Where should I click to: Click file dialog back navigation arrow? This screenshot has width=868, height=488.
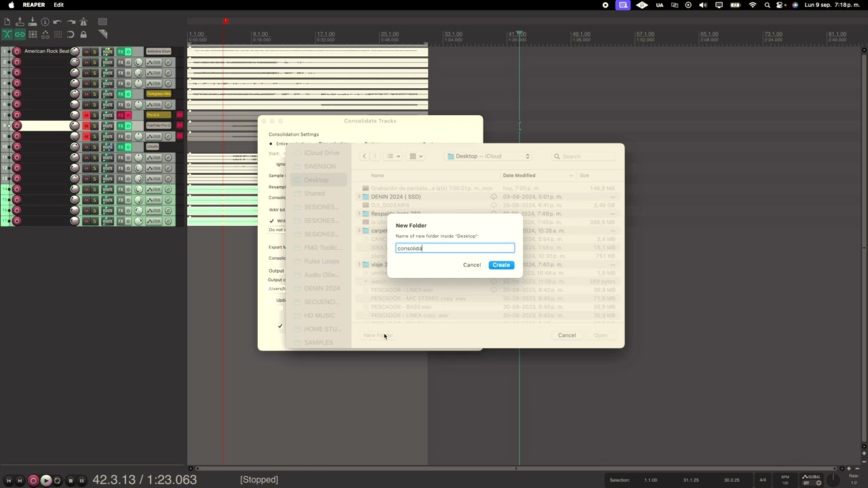click(364, 157)
